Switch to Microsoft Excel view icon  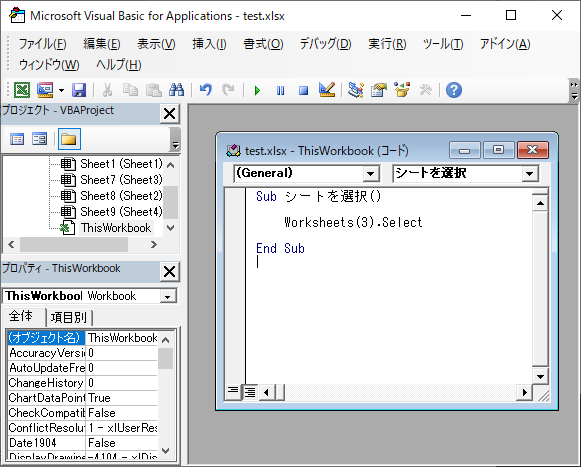click(22, 90)
